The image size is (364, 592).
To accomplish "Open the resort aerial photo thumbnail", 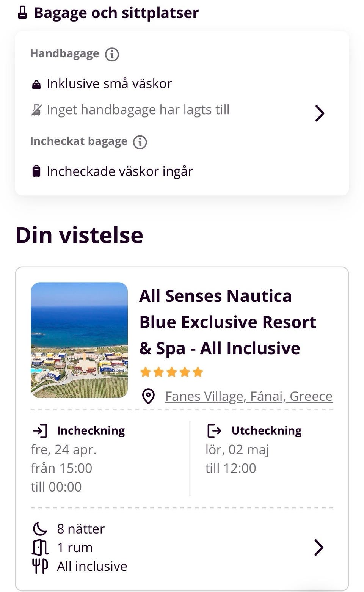I will (x=79, y=340).
